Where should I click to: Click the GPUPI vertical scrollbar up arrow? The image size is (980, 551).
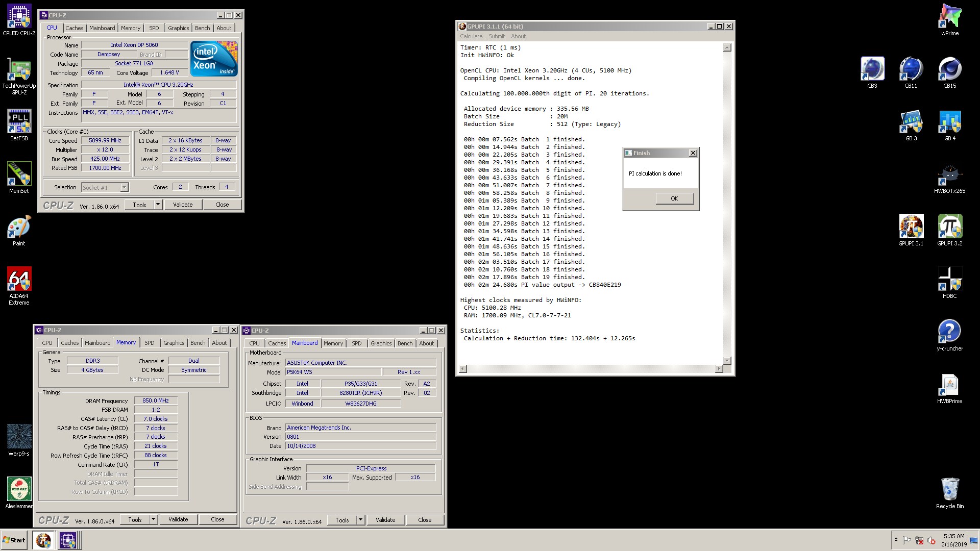point(727,47)
